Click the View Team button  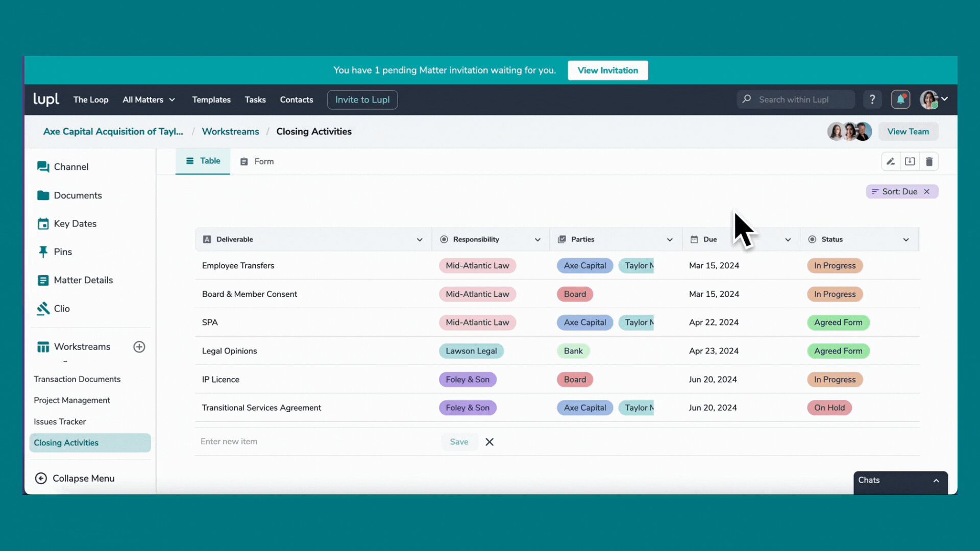(x=909, y=131)
